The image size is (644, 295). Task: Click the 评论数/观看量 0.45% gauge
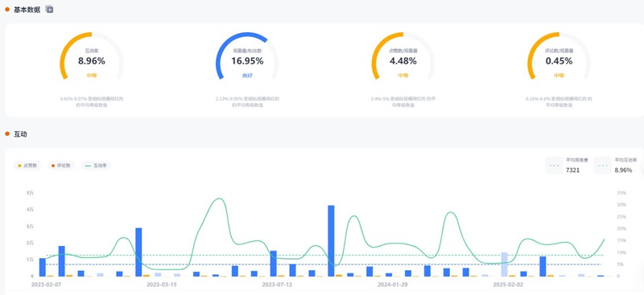coord(559,56)
